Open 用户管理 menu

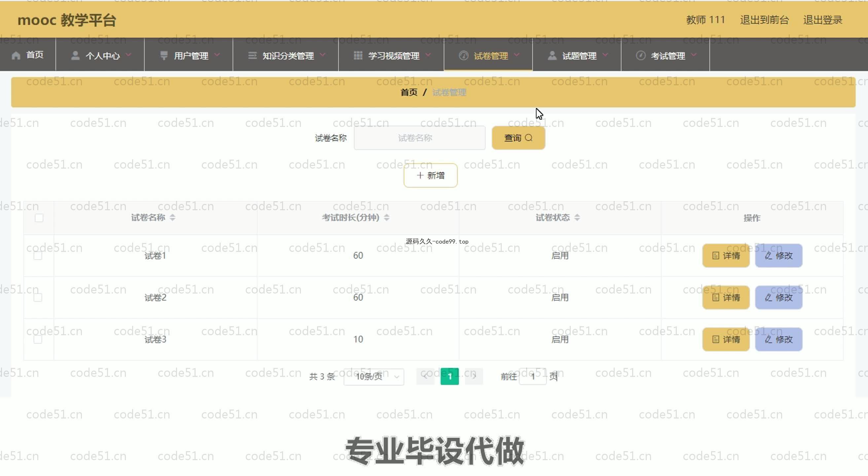[189, 55]
